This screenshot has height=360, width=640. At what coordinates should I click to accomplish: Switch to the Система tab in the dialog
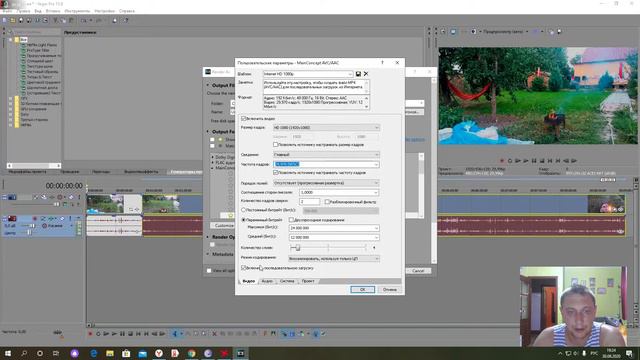pos(287,281)
